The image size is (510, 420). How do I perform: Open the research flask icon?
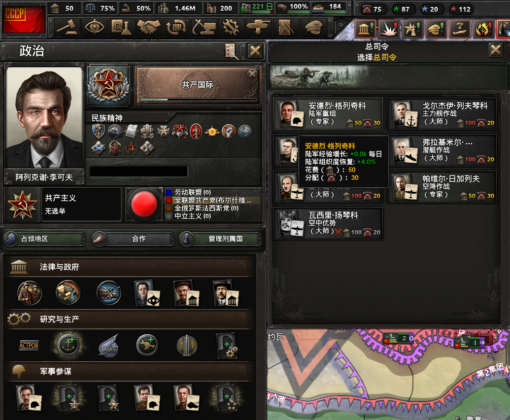122,27
